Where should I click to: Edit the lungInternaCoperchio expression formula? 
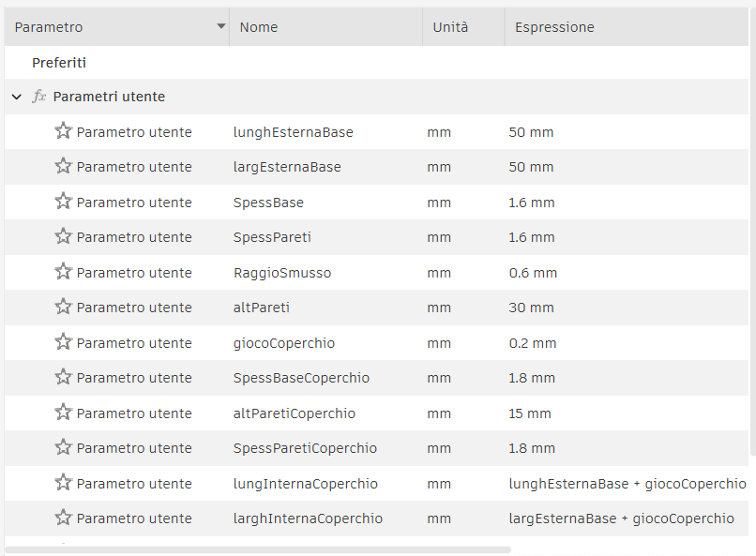pos(627,484)
